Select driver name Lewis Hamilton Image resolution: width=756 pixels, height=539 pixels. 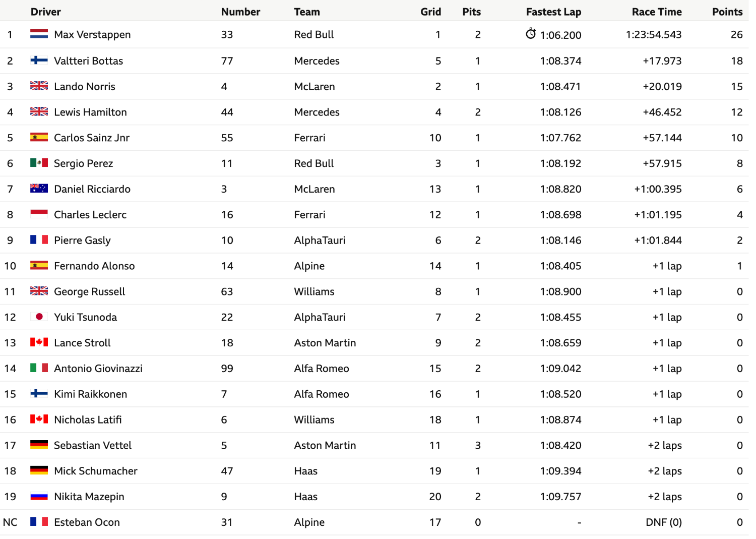(x=90, y=112)
